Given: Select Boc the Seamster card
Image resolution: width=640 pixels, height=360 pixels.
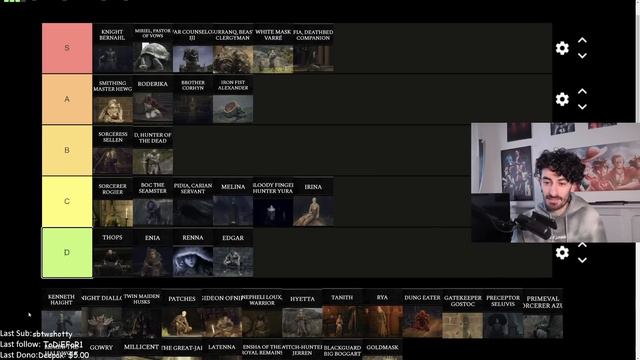Looking at the screenshot, I should pyautogui.click(x=153, y=202).
